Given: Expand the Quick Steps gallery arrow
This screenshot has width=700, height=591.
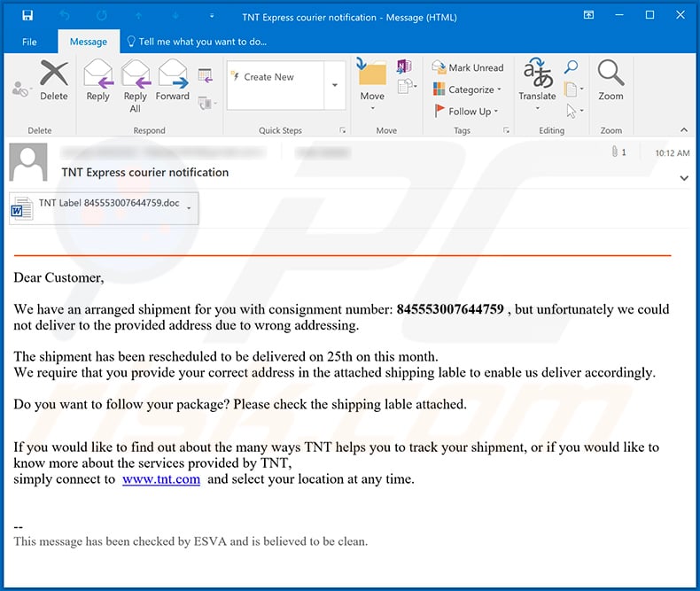Looking at the screenshot, I should click(335, 85).
